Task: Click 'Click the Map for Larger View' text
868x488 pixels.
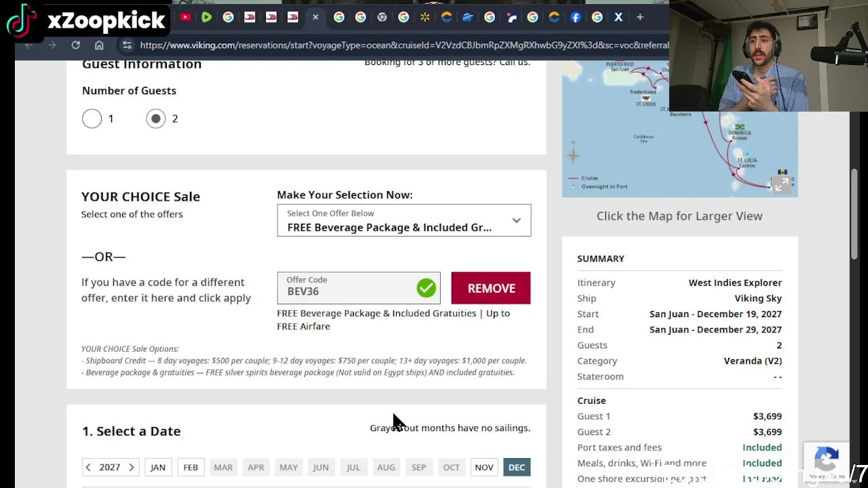Action: coord(679,216)
